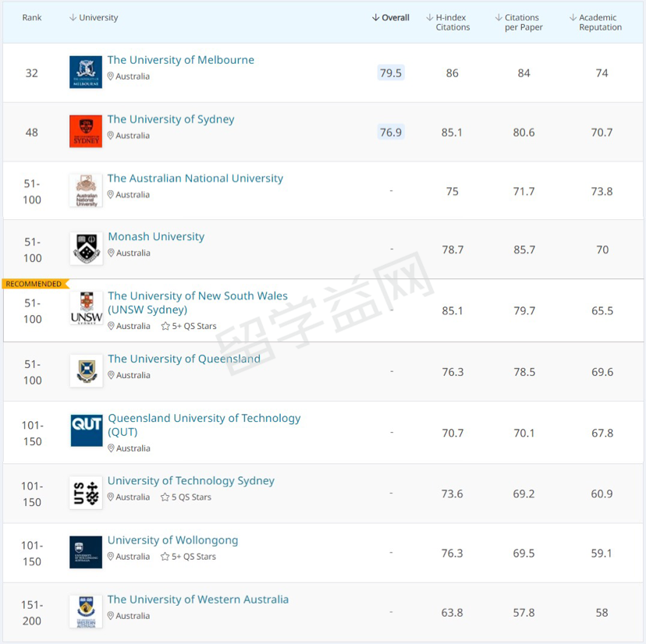Sort by H-index Citations column

(448, 23)
